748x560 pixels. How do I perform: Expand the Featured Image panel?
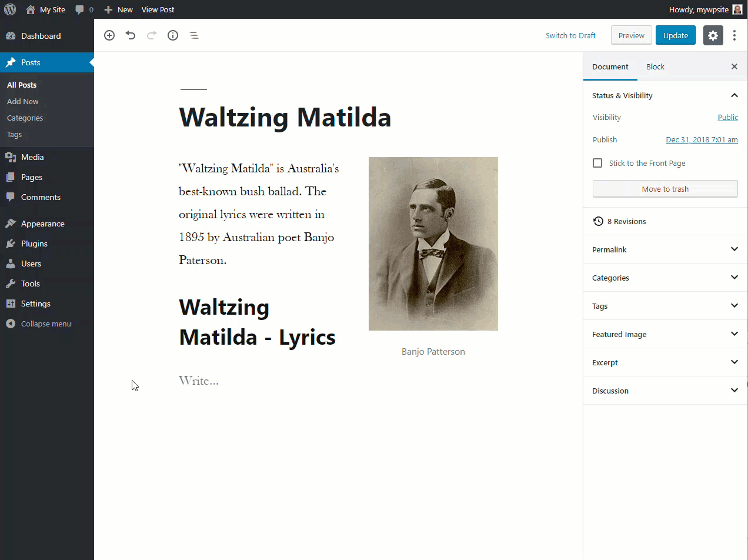pos(665,334)
